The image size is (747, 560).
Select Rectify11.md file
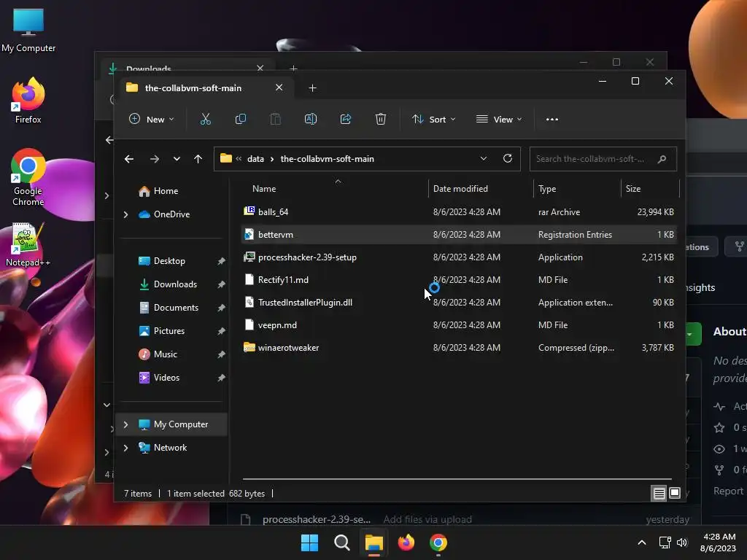460,279
